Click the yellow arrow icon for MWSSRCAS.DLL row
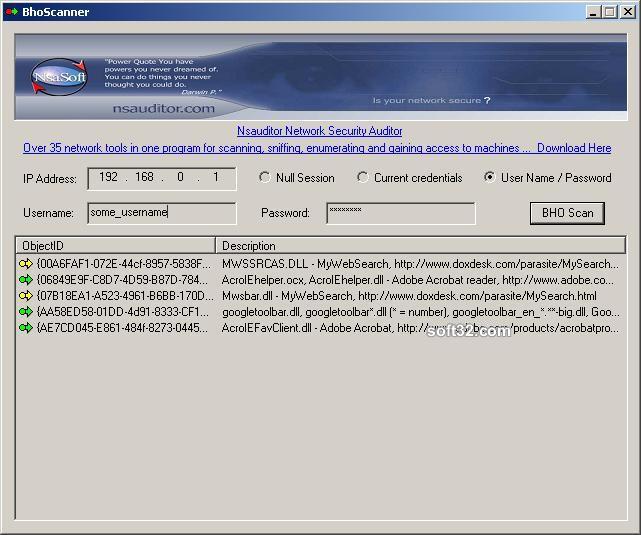This screenshot has width=641, height=535. 25,264
